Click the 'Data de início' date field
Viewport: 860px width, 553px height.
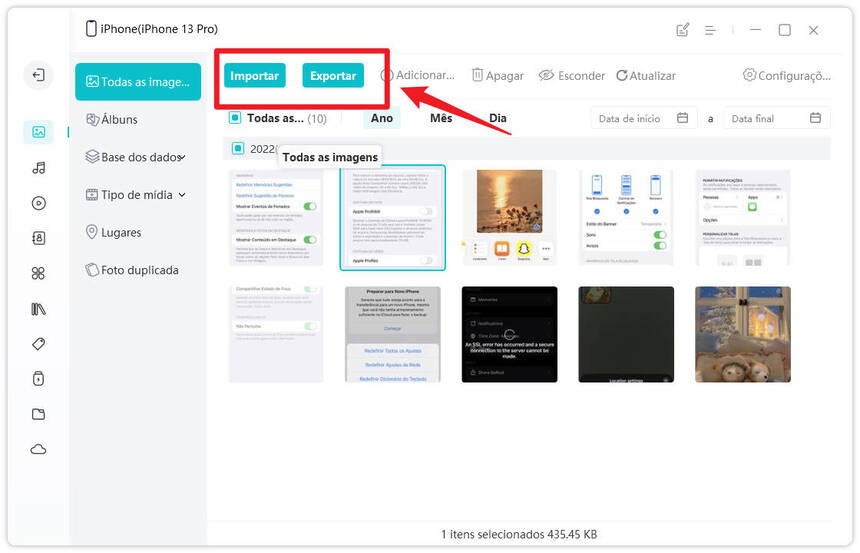(643, 119)
